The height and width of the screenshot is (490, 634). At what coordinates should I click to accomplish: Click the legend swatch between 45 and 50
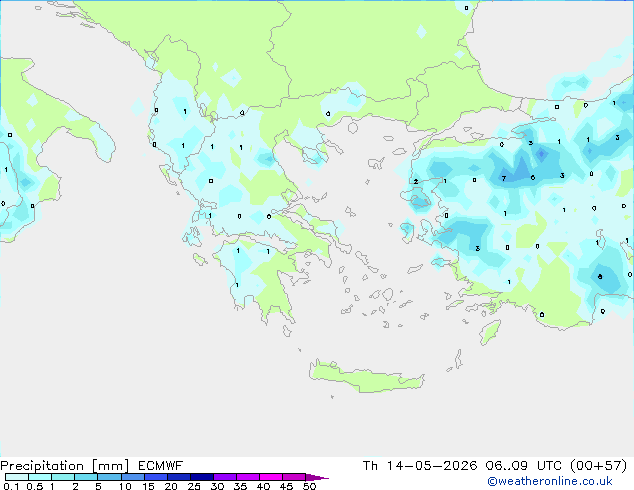click(294, 477)
